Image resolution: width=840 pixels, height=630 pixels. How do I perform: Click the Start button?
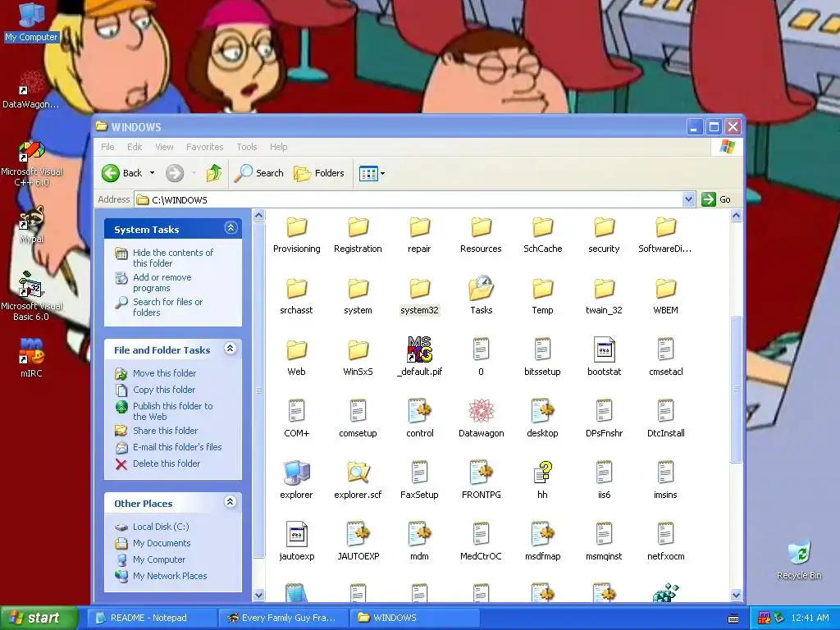pyautogui.click(x=39, y=618)
